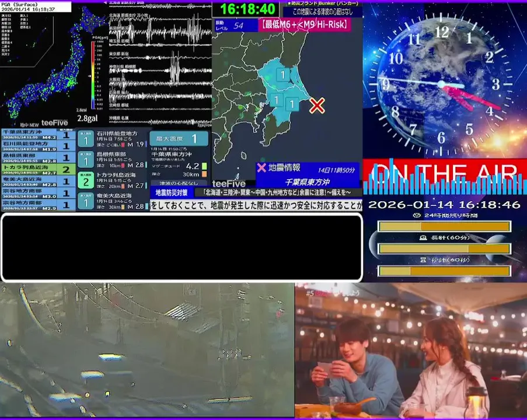Click the teeFive logo on the Kanto map
This screenshot has height=420, width=527.
click(229, 184)
